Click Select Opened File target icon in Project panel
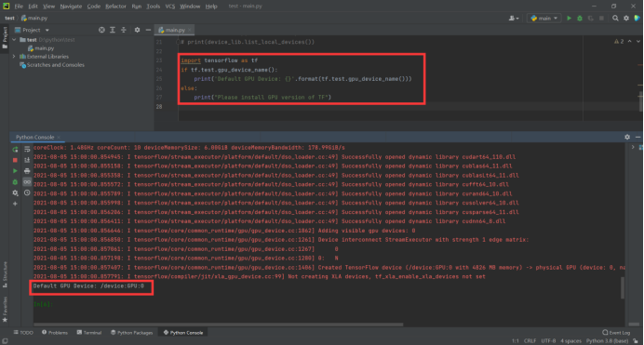This screenshot has height=345, width=644. click(x=101, y=30)
